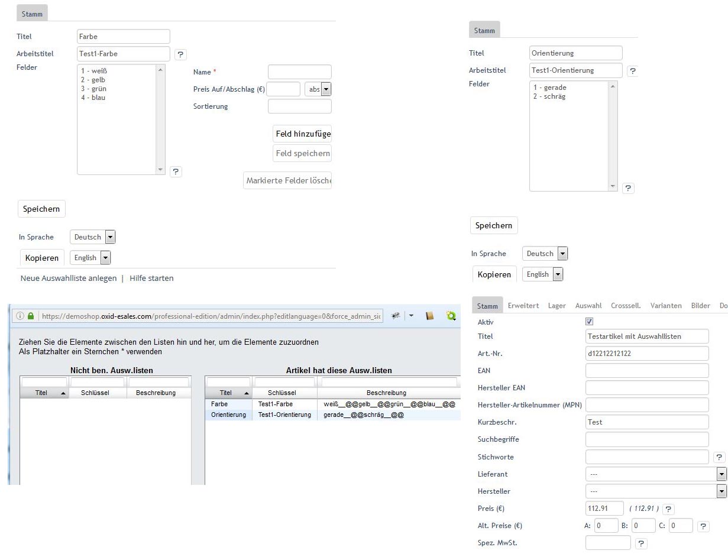Open help icon next to Spez. MwSt.
Viewport: 728px width, 560px height.
click(x=640, y=543)
